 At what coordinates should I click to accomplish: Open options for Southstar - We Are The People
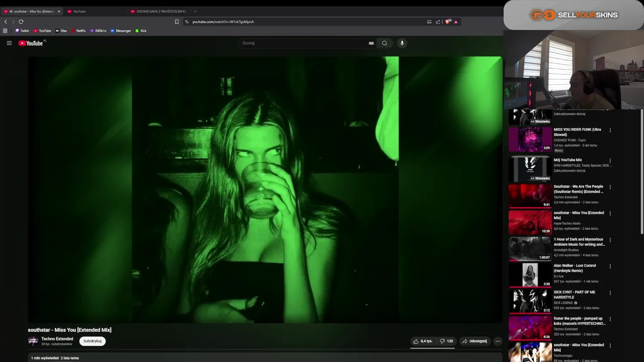tap(610, 187)
